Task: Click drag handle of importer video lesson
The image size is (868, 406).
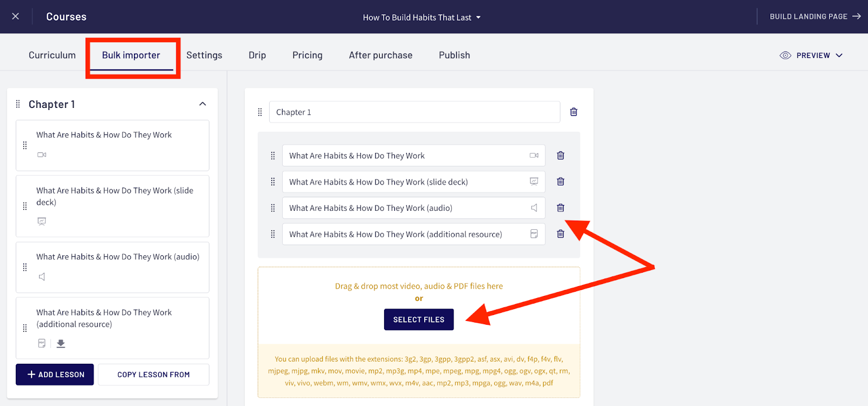Action: pyautogui.click(x=273, y=156)
